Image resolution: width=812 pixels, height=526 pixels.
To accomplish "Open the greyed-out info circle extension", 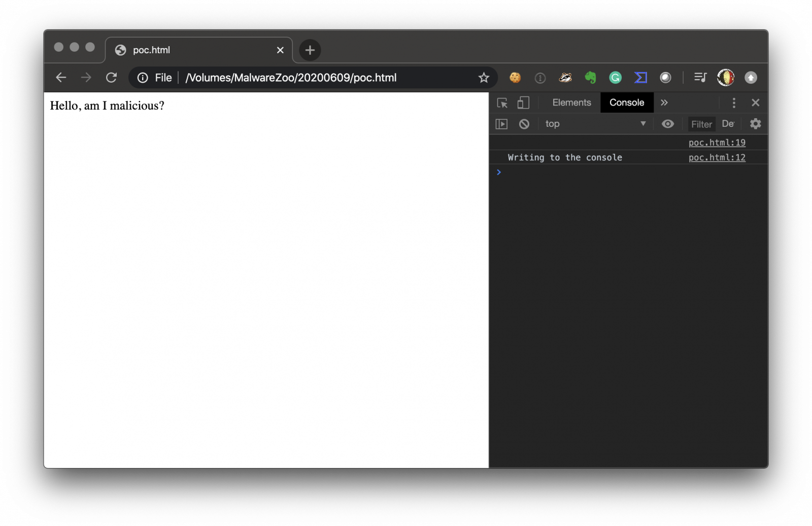I will click(540, 78).
